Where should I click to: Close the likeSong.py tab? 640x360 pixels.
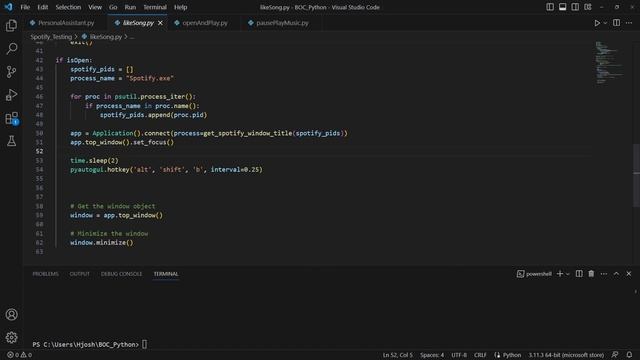pyautogui.click(x=160, y=23)
